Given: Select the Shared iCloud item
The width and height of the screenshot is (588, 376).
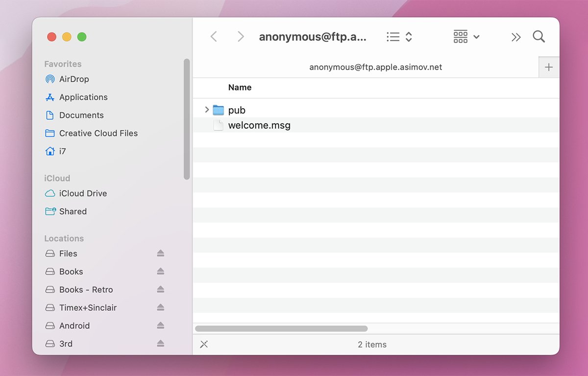Looking at the screenshot, I should click(x=73, y=211).
